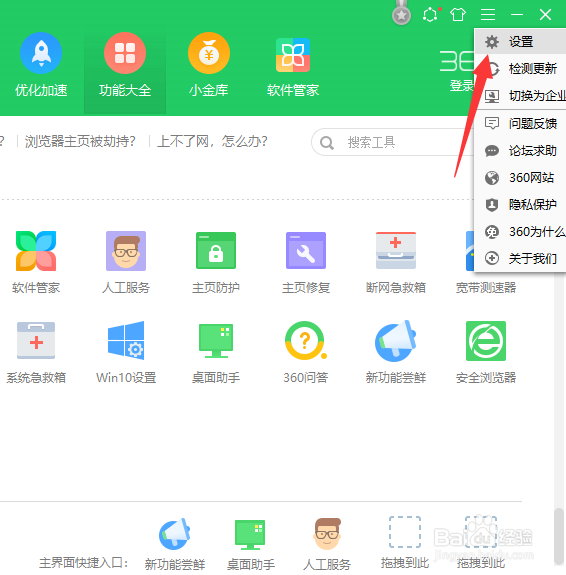Choose 切换为企业 menu entry
566x575 pixels.
521,96
